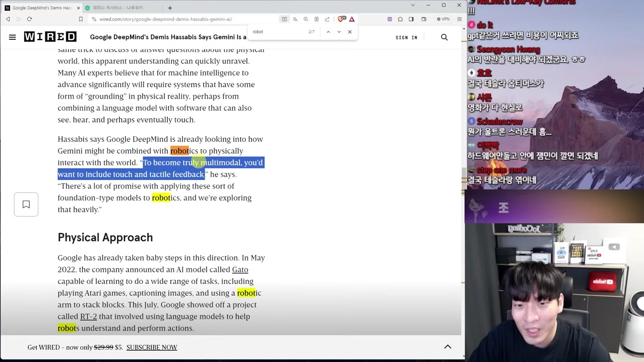The height and width of the screenshot is (362, 644).
Task: Open the browser main menu
Action: point(460,19)
